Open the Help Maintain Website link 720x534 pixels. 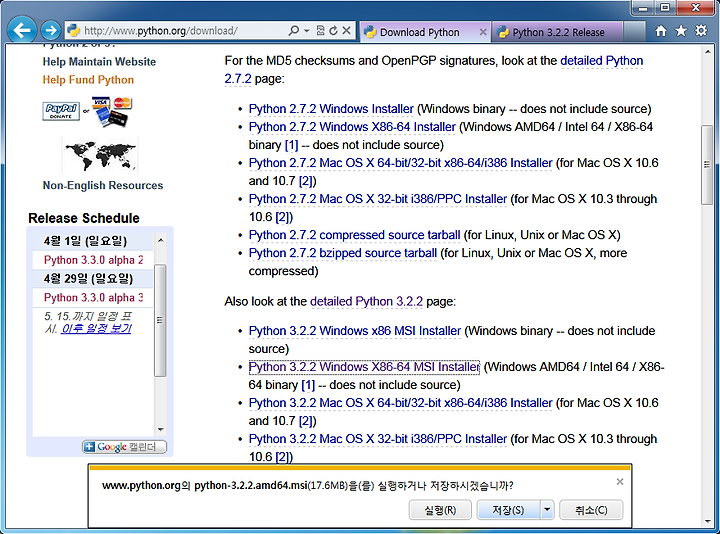pyautogui.click(x=99, y=62)
